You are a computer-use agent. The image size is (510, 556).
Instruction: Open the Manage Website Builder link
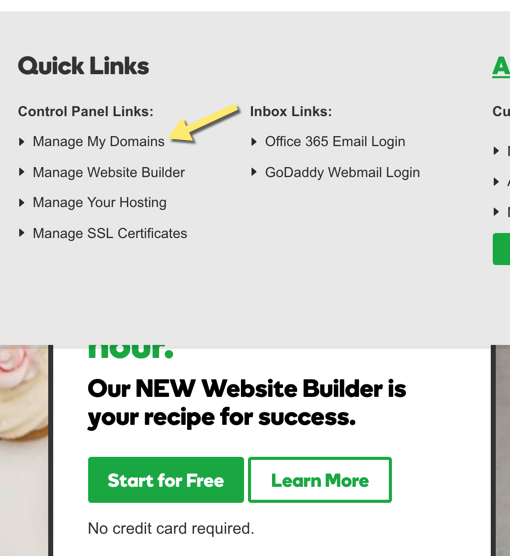(x=109, y=172)
